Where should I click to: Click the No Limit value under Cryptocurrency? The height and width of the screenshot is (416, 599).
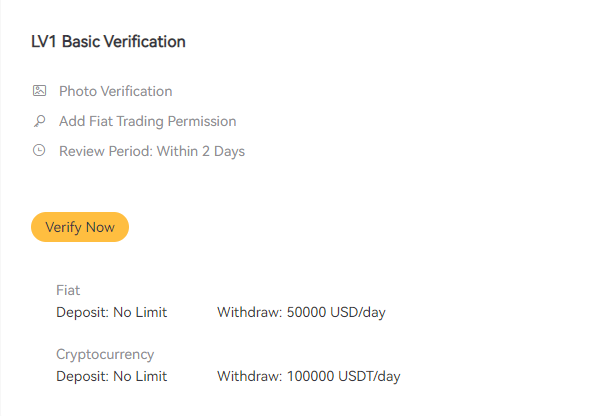click(140, 377)
